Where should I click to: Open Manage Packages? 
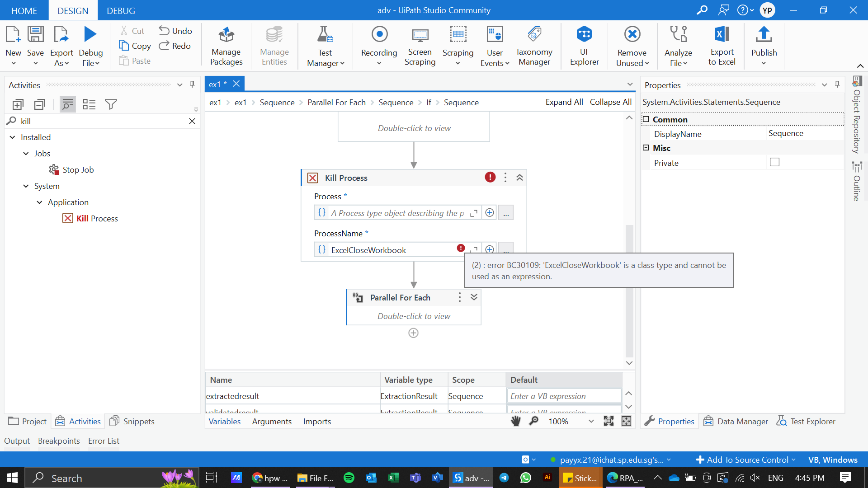(x=226, y=46)
